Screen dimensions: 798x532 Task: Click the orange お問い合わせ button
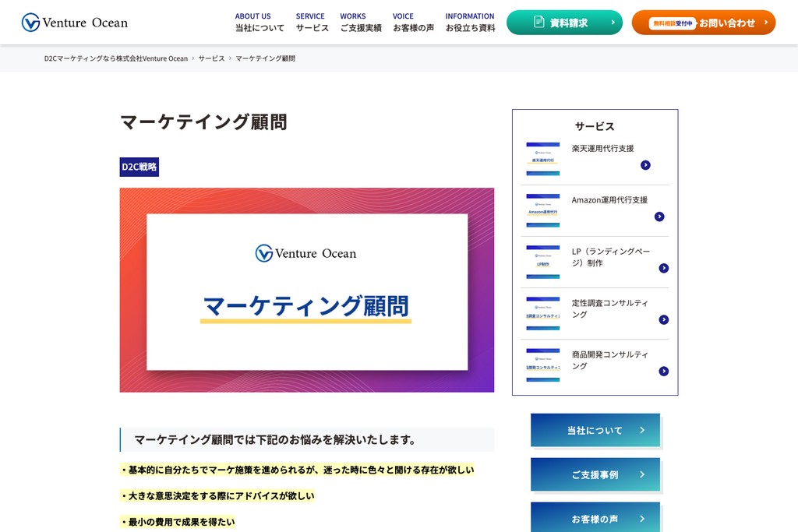(704, 23)
